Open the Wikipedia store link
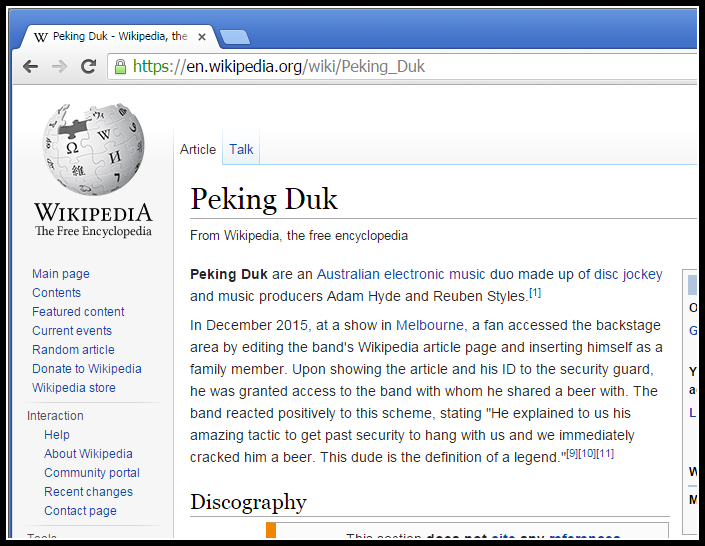Screen dimensions: 705x546 74,387
